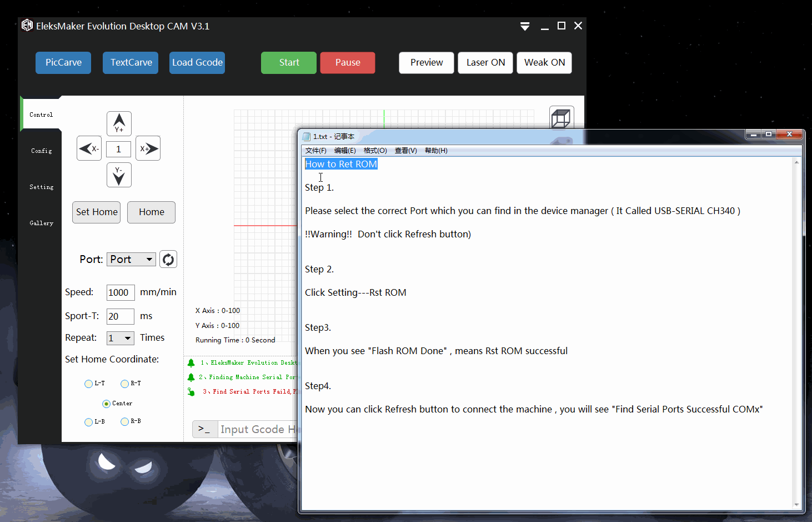Open Notepad 文件(F) menu
812x522 pixels.
coord(315,151)
